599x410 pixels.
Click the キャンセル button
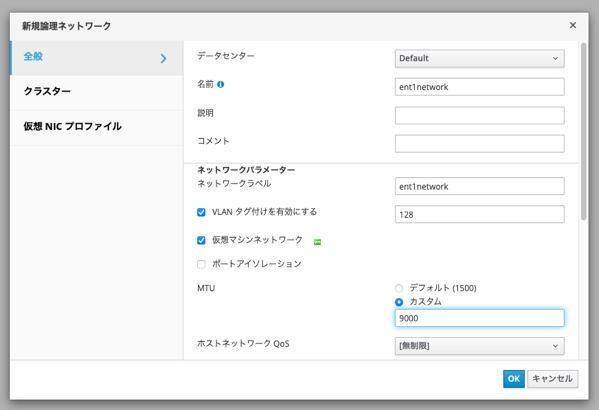point(552,379)
